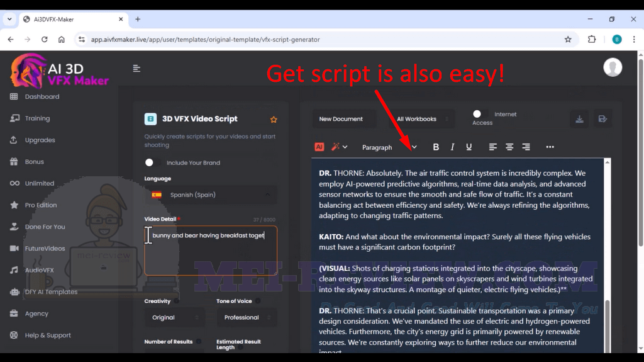Toggle the Internet Access switch

point(480,114)
